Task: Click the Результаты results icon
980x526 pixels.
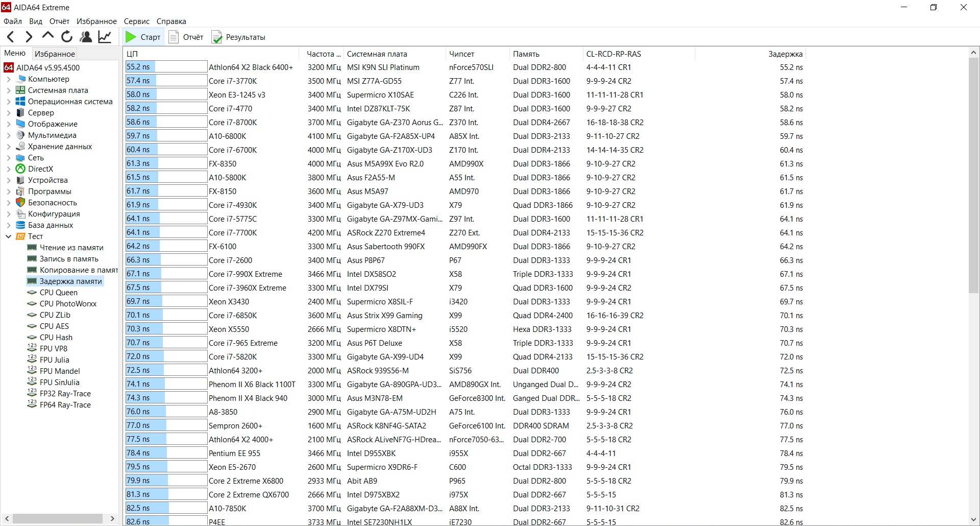Action: [217, 37]
